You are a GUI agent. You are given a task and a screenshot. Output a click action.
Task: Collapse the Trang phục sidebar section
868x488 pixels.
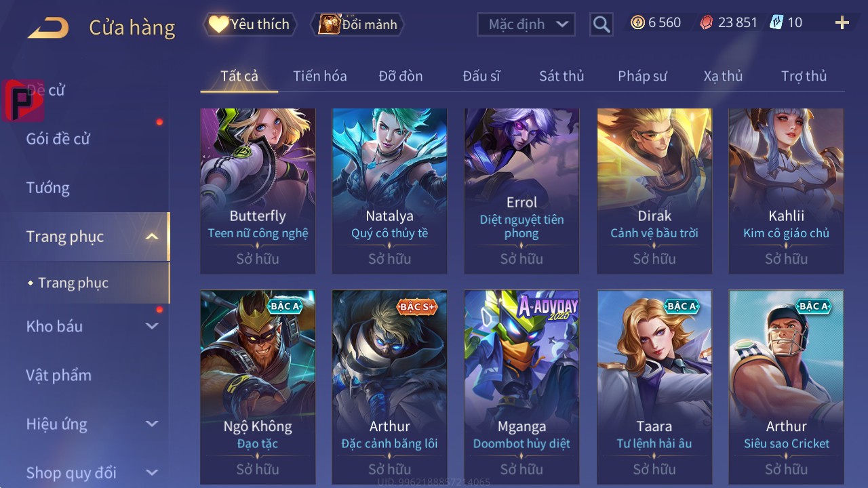click(x=152, y=237)
